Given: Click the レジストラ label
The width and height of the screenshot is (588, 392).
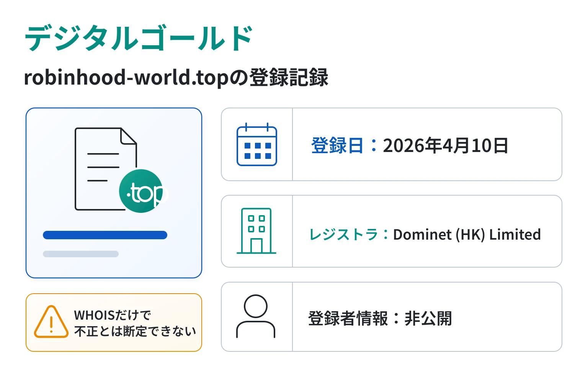Looking at the screenshot, I should click(x=343, y=234).
